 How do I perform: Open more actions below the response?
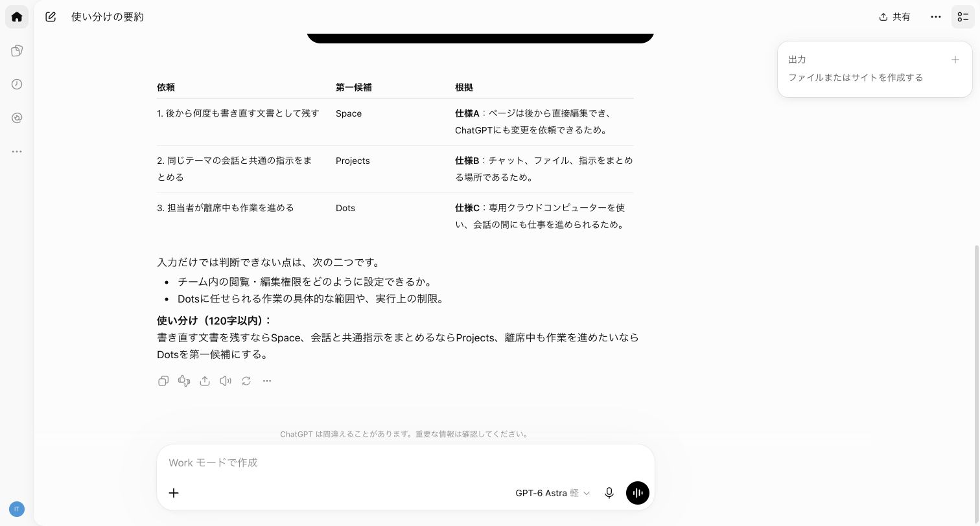point(267,381)
